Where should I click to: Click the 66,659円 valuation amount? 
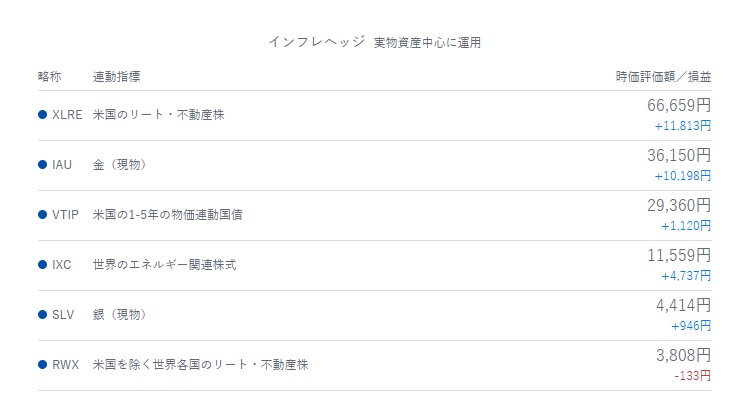(679, 105)
